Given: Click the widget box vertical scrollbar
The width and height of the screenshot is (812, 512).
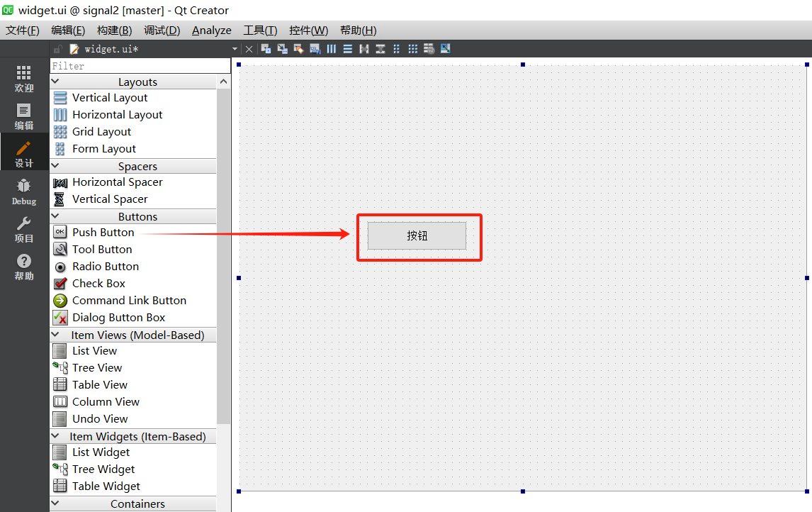Looking at the screenshot, I should 223,257.
